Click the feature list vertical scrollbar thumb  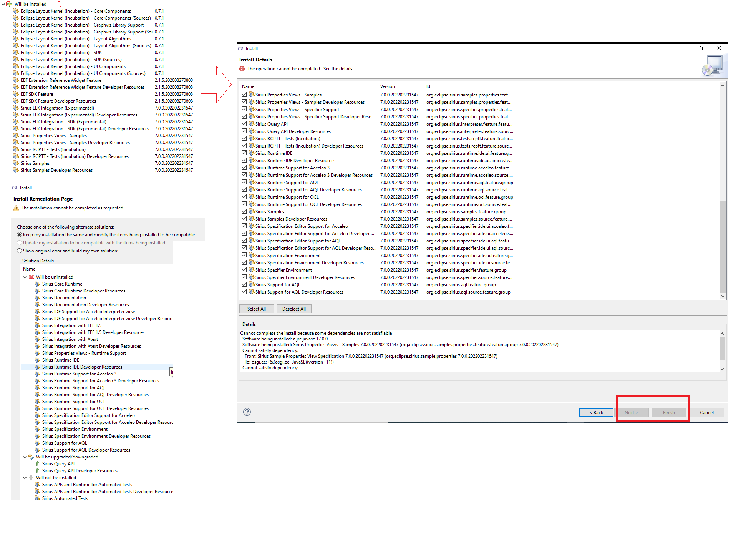[723, 246]
